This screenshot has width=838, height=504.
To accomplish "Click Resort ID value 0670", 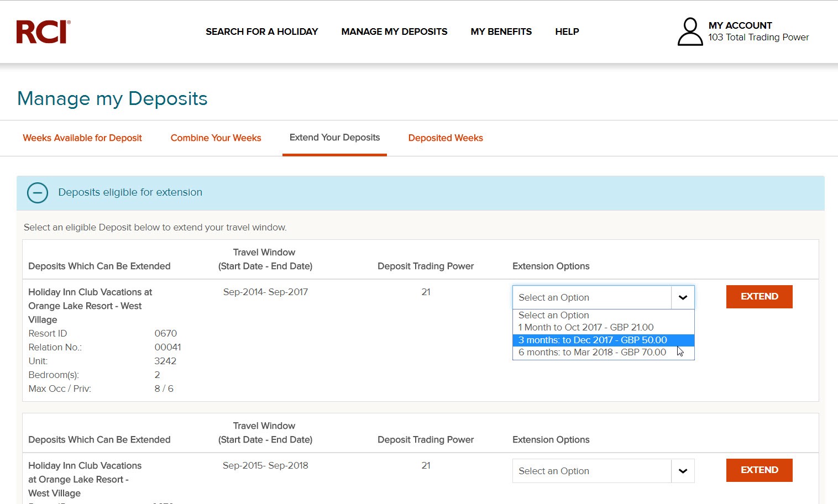I will (x=166, y=333).
